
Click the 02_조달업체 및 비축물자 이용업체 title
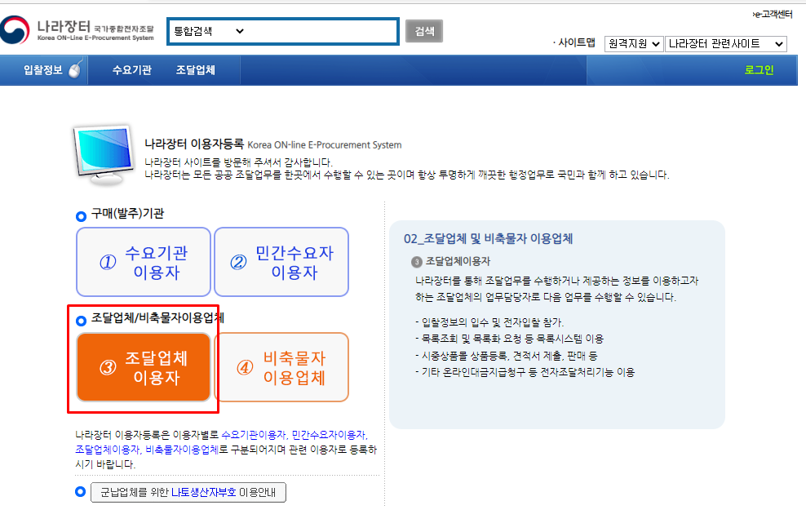489,238
